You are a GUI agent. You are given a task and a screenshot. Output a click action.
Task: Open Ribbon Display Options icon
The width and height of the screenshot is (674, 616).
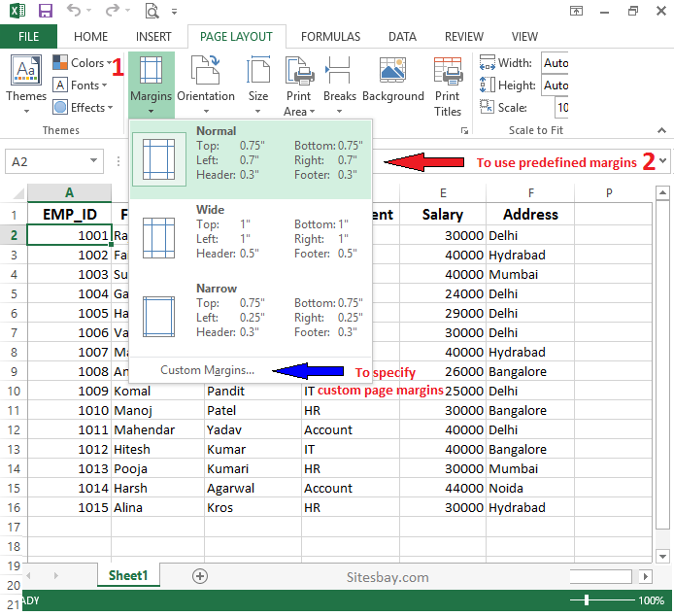tap(576, 11)
